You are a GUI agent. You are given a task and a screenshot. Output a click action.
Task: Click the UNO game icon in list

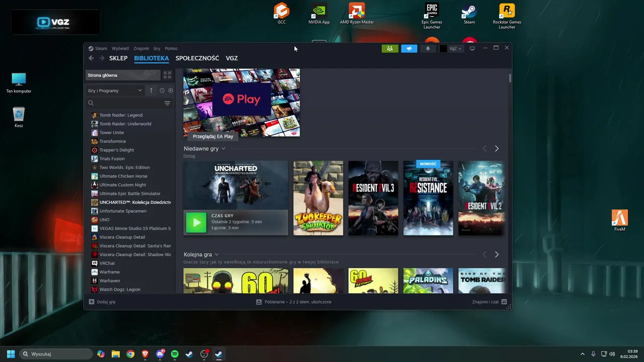tap(95, 220)
